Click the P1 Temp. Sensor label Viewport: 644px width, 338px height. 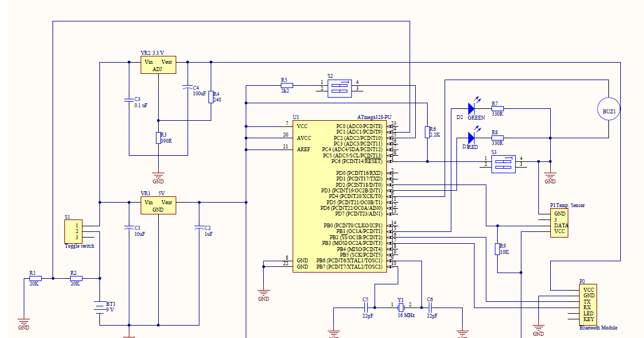coord(567,205)
